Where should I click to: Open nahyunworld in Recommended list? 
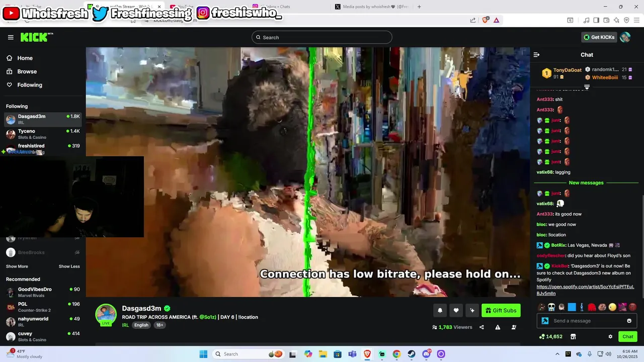(42, 322)
